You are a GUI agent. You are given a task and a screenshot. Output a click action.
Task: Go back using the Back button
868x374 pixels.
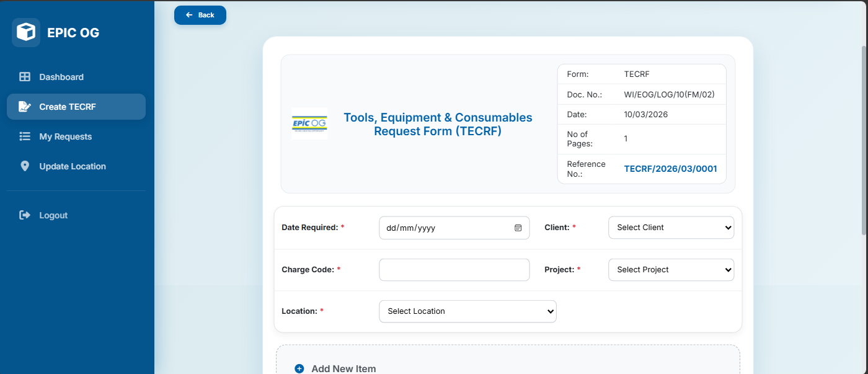tap(200, 15)
